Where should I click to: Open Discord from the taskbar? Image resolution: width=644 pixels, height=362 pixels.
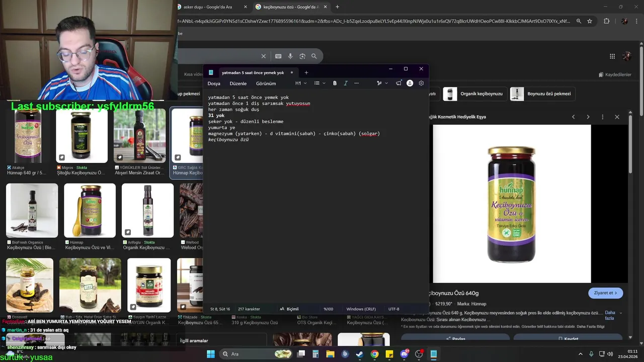tap(404, 354)
